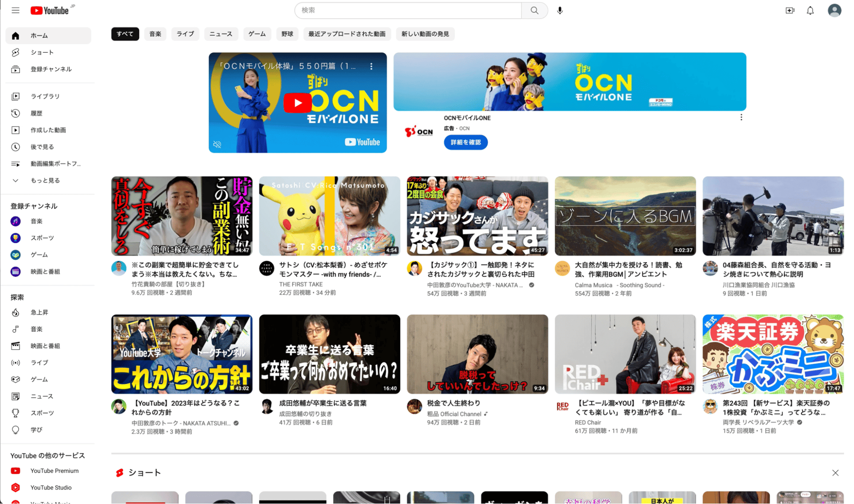854x504 pixels.
Task: Select the 'ニュース' filter chip
Action: (221, 34)
